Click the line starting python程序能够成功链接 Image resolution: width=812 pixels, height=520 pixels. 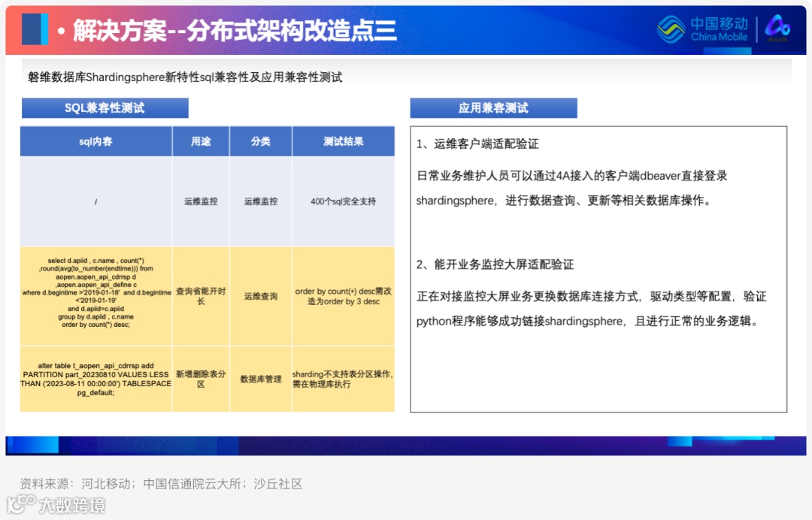(x=589, y=322)
